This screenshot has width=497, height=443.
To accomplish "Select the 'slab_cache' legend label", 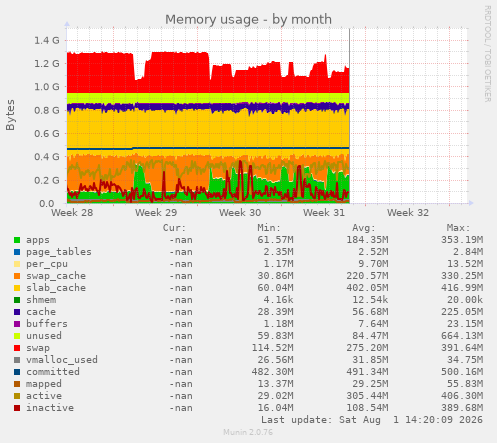I will click(56, 288).
